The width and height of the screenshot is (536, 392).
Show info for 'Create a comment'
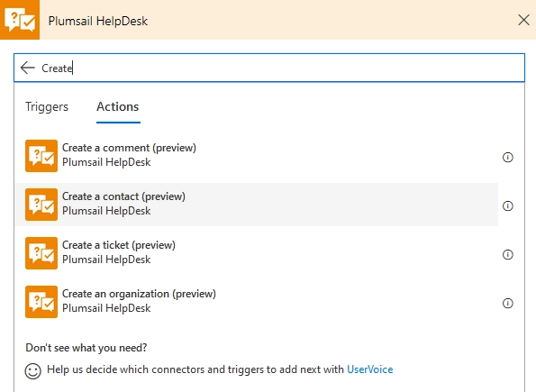(x=508, y=157)
